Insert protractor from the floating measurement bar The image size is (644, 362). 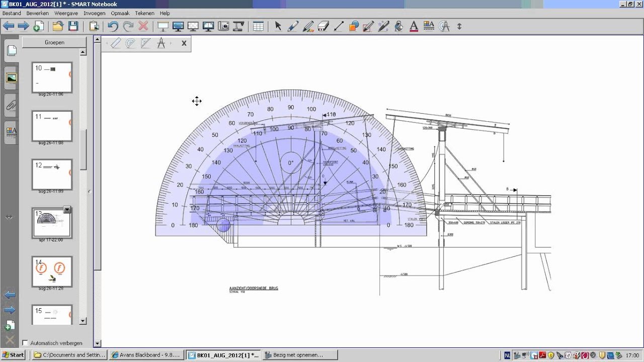click(x=131, y=43)
